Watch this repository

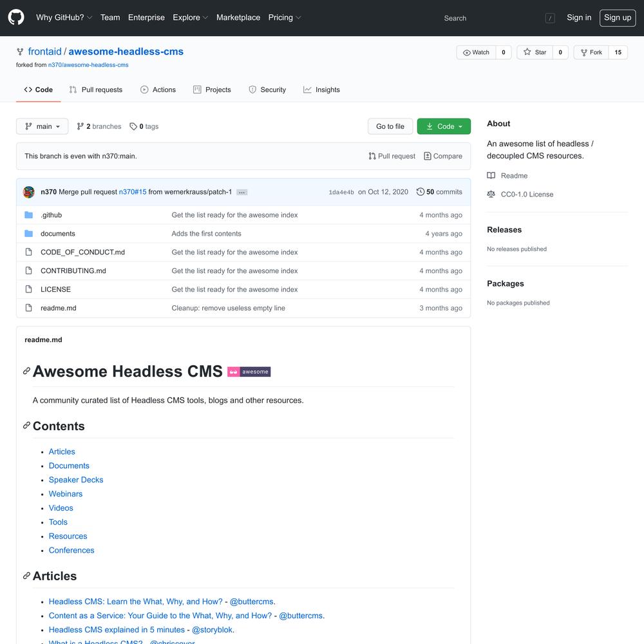(476, 52)
